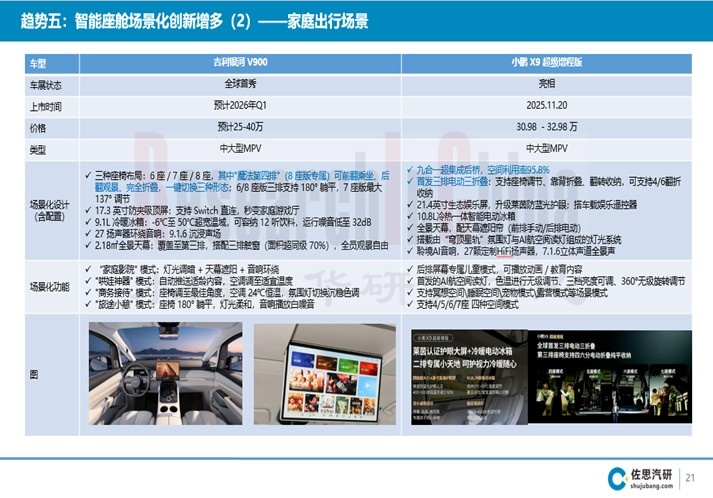
Task: Click the 全景天幕，配天幕遮阳帘 bullet
Action: 494,228
